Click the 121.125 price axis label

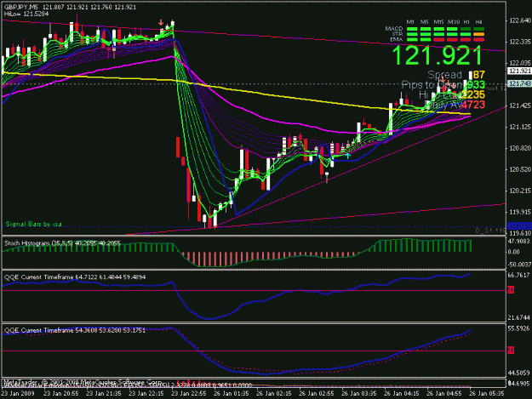pyautogui.click(x=520, y=127)
